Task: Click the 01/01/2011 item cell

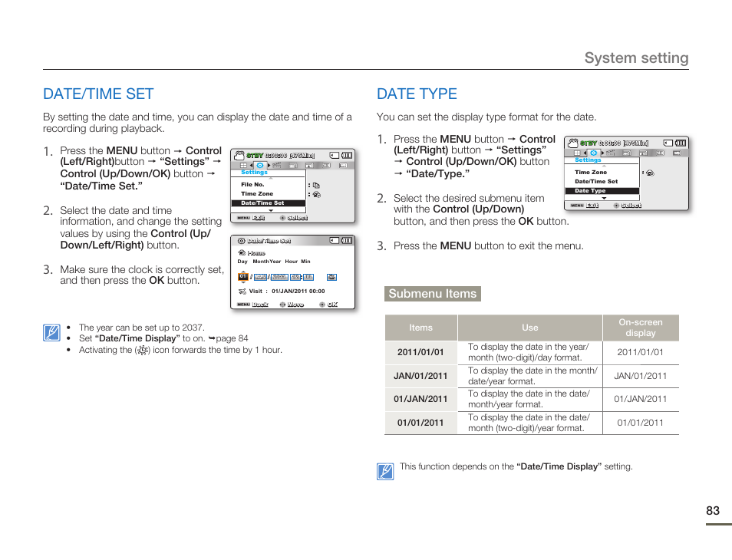Action: click(x=420, y=423)
